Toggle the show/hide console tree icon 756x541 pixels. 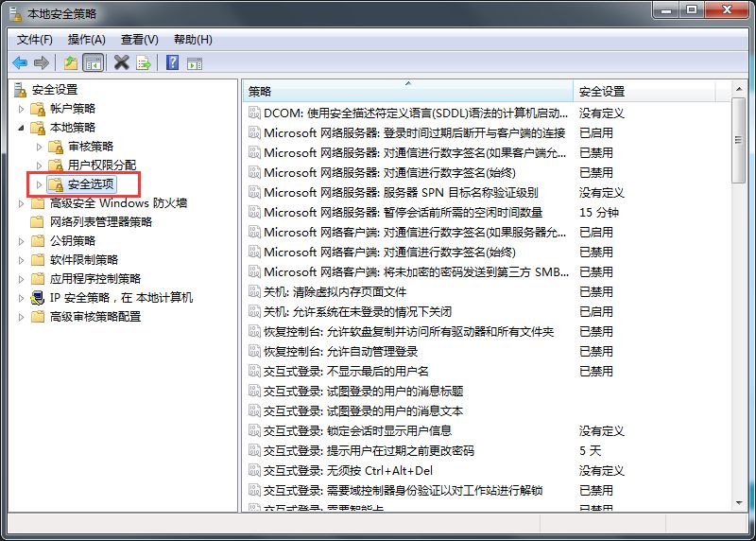click(94, 62)
